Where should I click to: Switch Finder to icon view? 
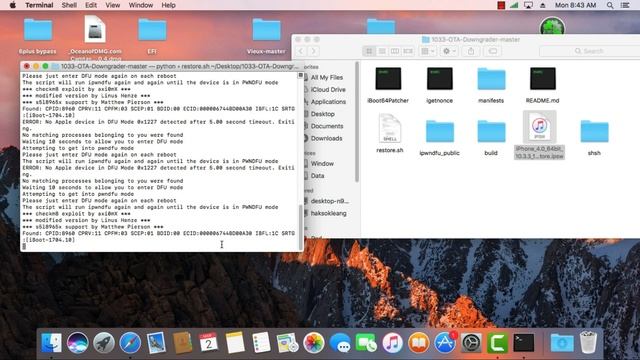(x=369, y=51)
